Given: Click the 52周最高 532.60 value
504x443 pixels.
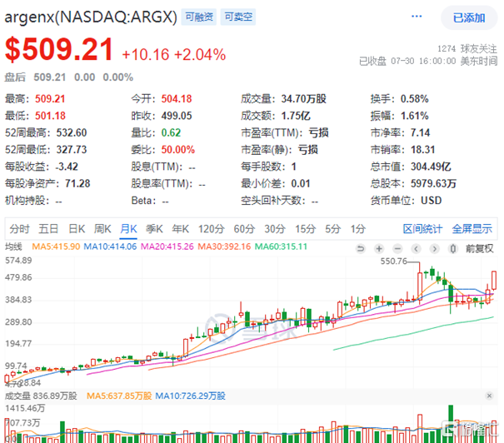Looking at the screenshot, I should 72,132.
